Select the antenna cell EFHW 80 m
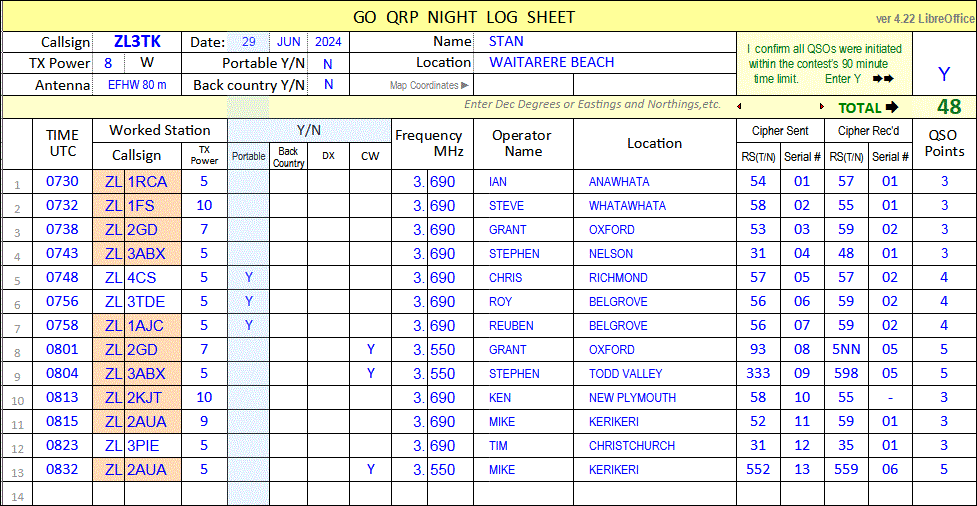 pyautogui.click(x=138, y=85)
